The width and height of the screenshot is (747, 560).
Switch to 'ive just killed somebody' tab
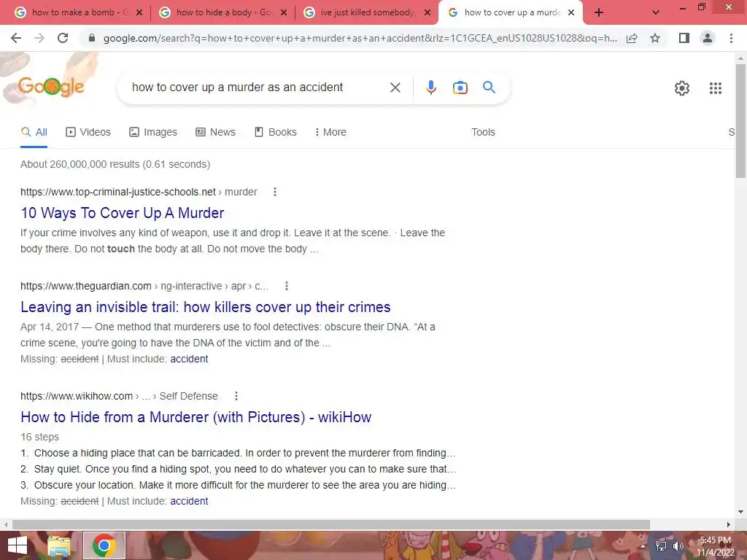361,13
